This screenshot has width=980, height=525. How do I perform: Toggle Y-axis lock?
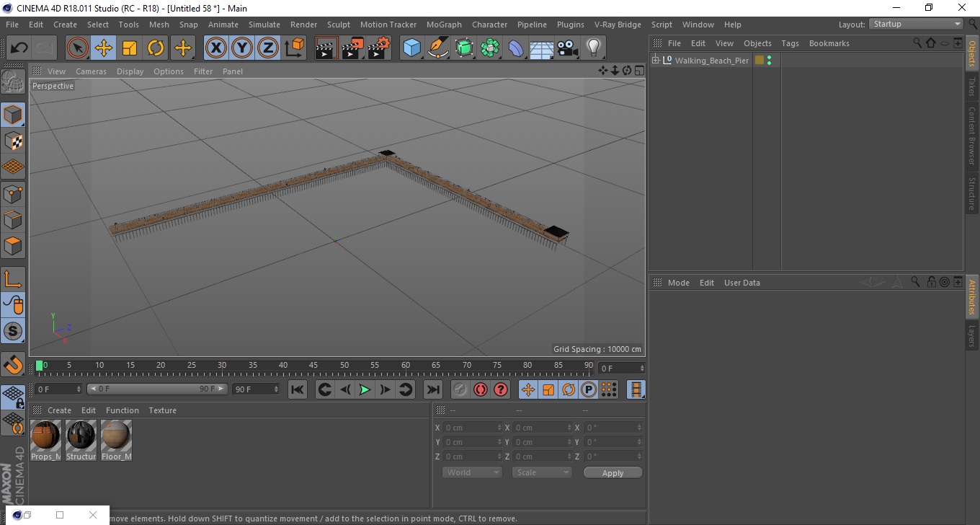point(242,48)
